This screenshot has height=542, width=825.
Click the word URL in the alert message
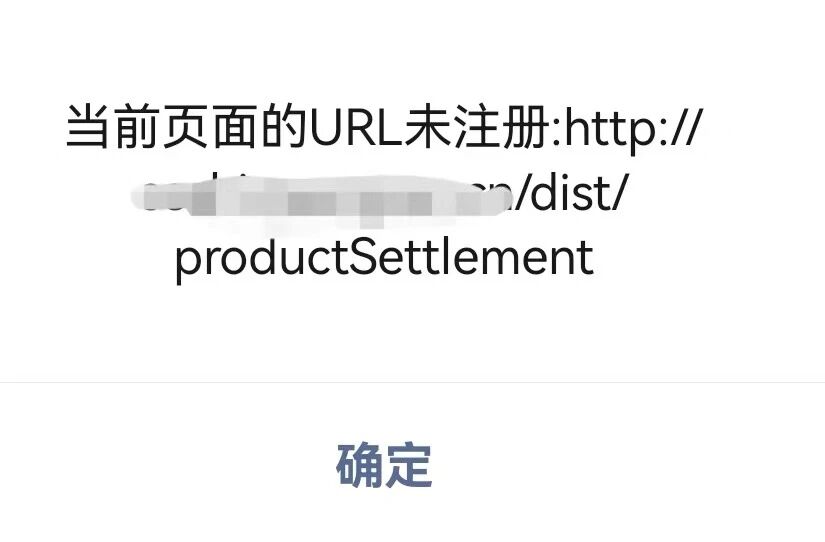[356, 127]
